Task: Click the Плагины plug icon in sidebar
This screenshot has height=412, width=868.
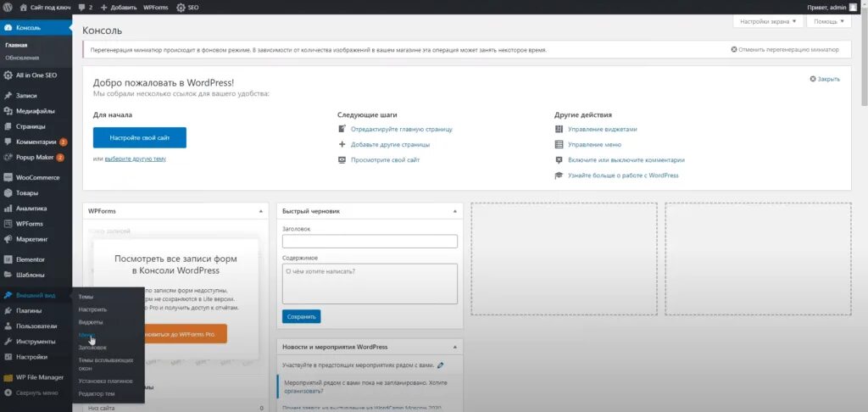Action: click(8, 310)
